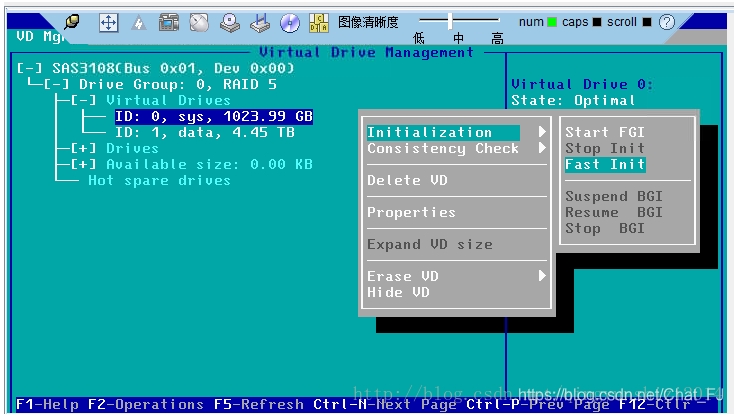The image size is (734, 414).
Task: Click the CD drive on tray icon
Action: pos(230,22)
